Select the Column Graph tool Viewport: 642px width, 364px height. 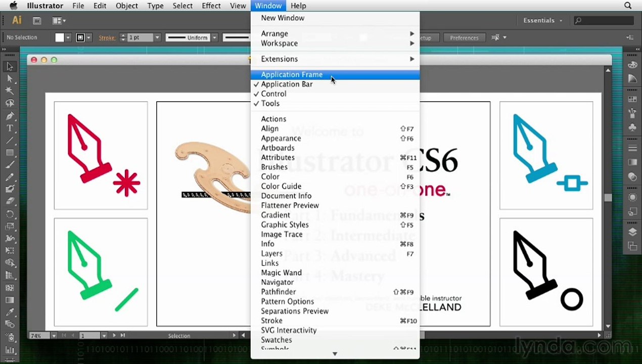[10, 349]
